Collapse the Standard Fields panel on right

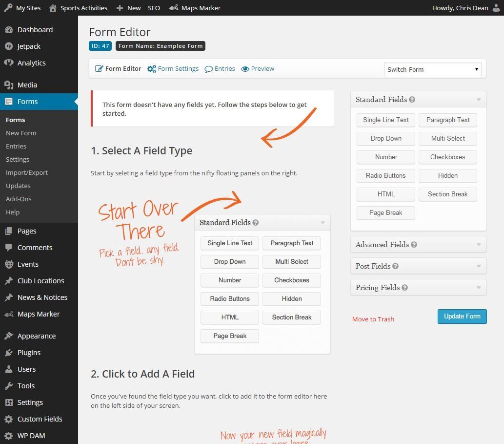[478, 100]
